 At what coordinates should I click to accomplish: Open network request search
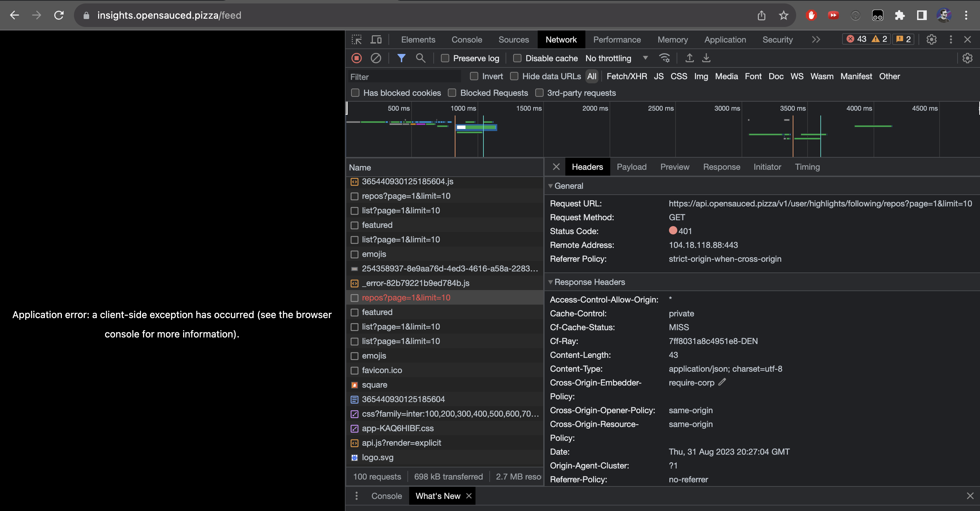click(421, 58)
